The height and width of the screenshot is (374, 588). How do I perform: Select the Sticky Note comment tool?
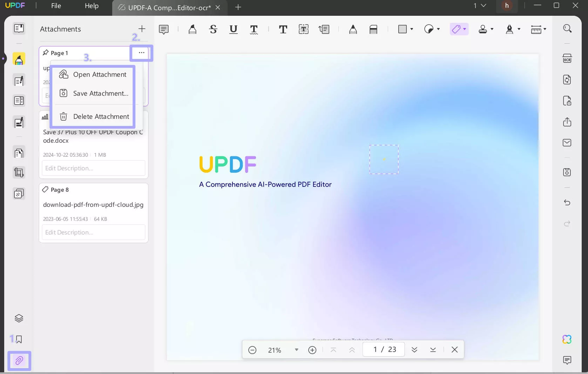(164, 29)
